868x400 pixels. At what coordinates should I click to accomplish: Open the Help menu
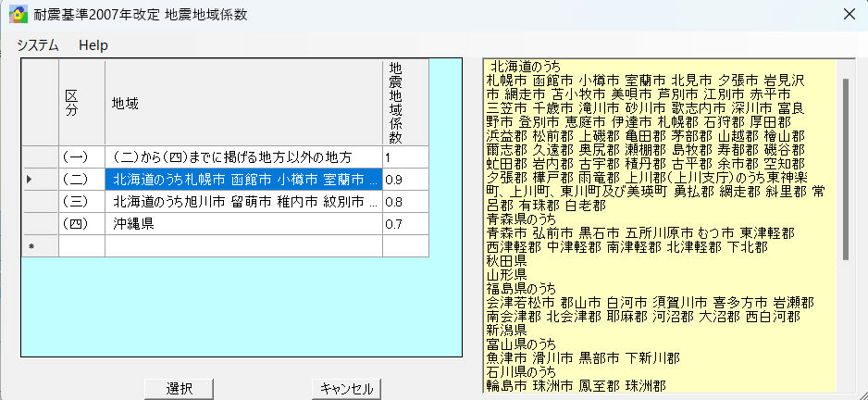(93, 44)
